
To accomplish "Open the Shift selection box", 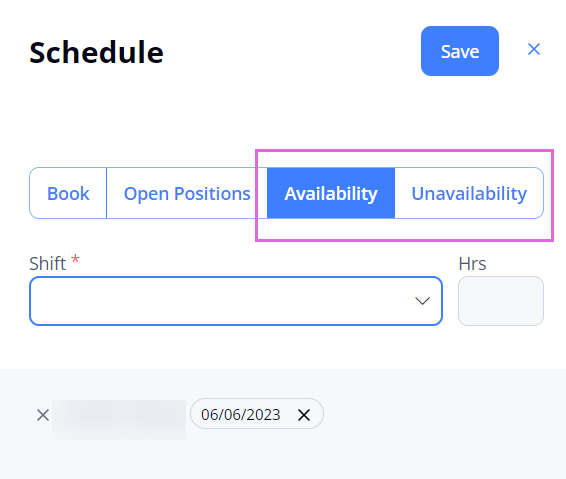I will [236, 301].
